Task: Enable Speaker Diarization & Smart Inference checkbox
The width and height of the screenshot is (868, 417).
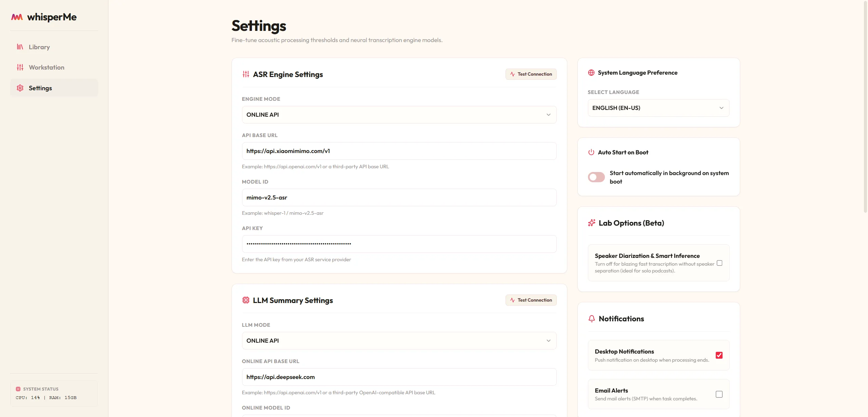Action: 719,263
